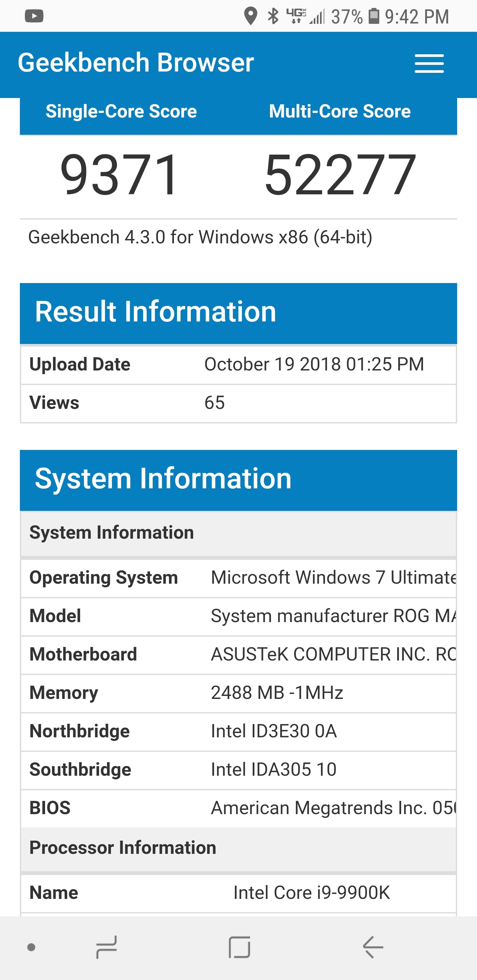
Task: Tap the Multi-Core Score header
Action: pos(340,112)
